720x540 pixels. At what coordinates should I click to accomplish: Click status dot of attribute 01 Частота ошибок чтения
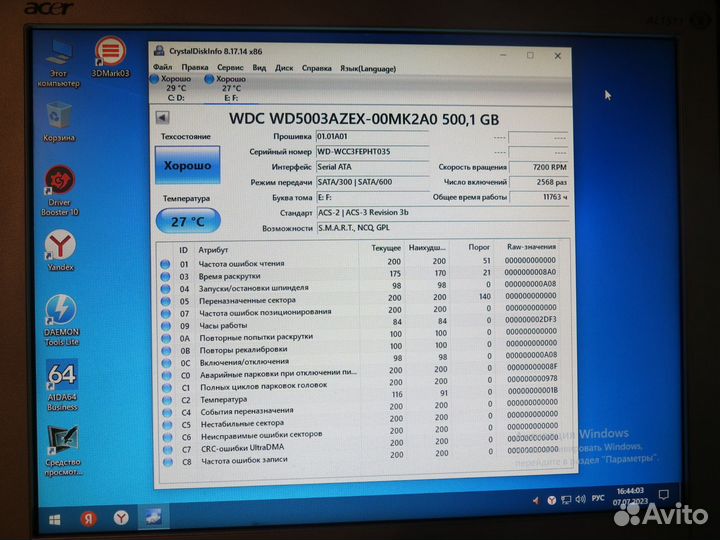(165, 264)
